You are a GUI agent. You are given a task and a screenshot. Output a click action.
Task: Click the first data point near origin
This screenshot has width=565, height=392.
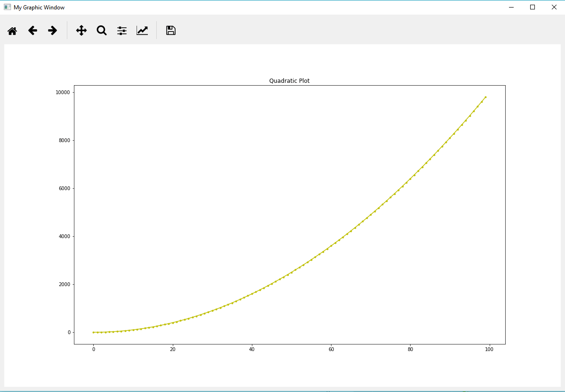(93, 332)
